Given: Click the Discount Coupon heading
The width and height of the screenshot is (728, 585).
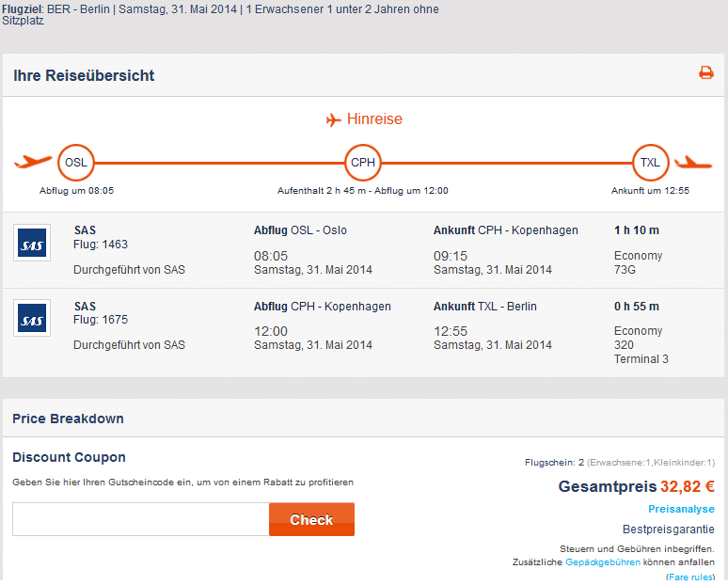Looking at the screenshot, I should (x=70, y=457).
